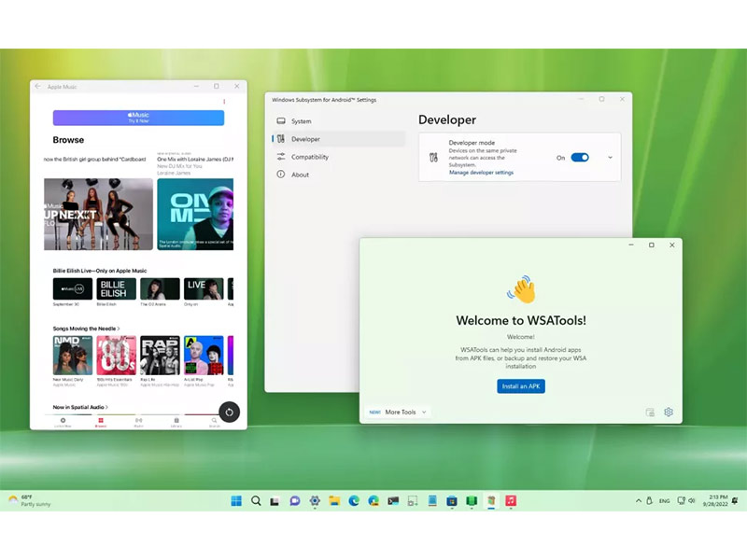Open the LIVE Billie Eilish thumbnail

click(x=204, y=288)
